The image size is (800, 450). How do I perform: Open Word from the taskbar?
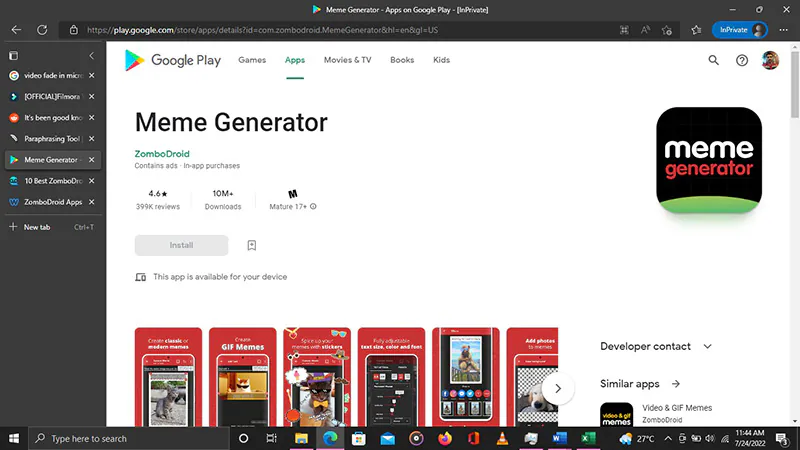pos(560,438)
